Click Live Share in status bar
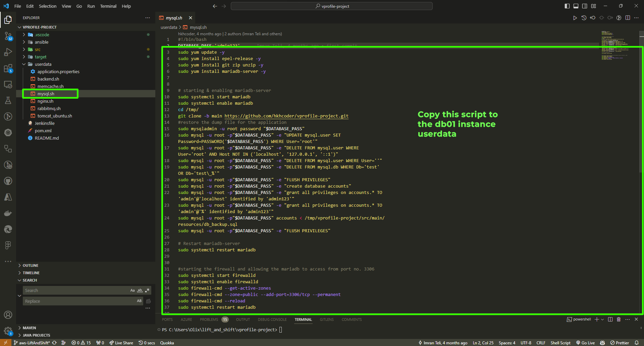 (121, 343)
